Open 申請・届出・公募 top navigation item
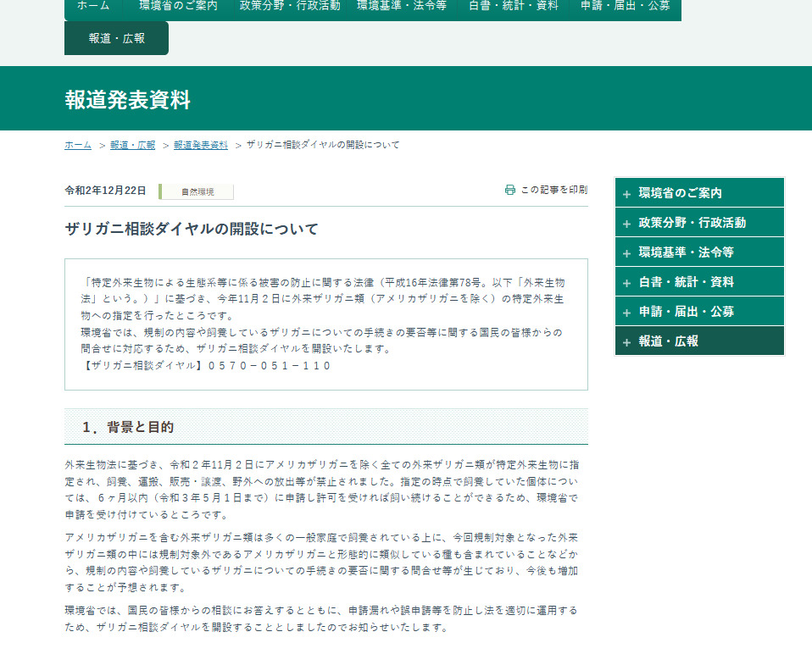Screen dimensions: 812x654 coord(626,6)
